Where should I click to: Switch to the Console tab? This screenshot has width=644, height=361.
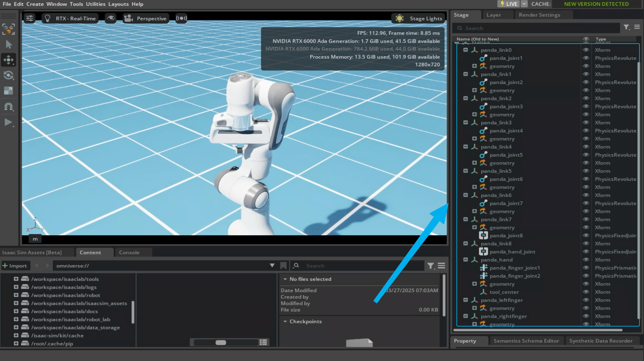pyautogui.click(x=129, y=252)
